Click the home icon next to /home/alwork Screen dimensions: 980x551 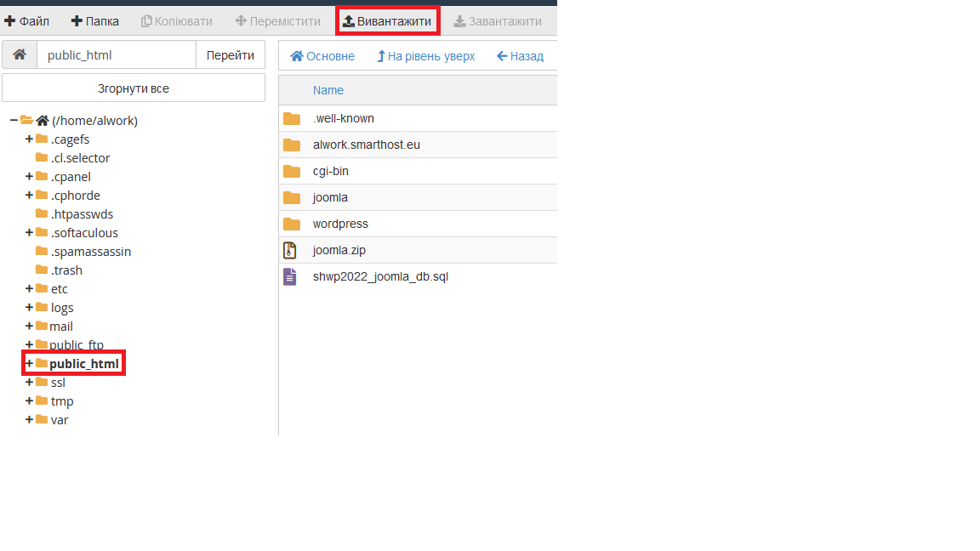[x=42, y=121]
